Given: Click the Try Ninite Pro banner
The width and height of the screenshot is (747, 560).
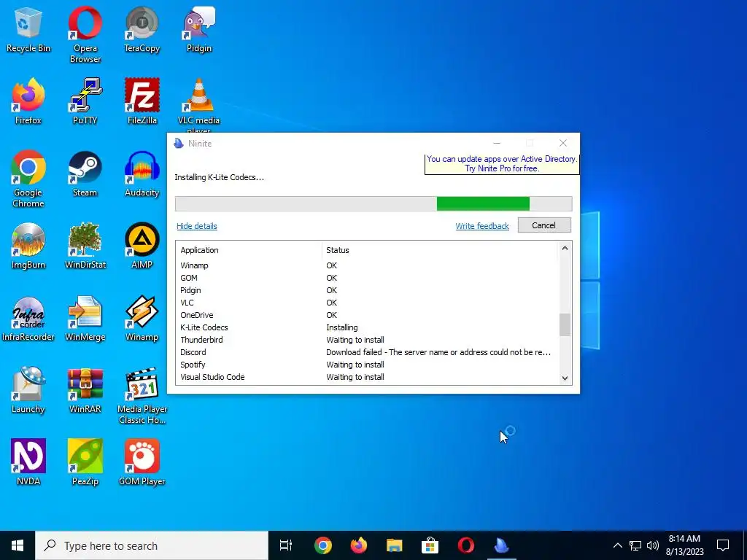Looking at the screenshot, I should point(502,164).
